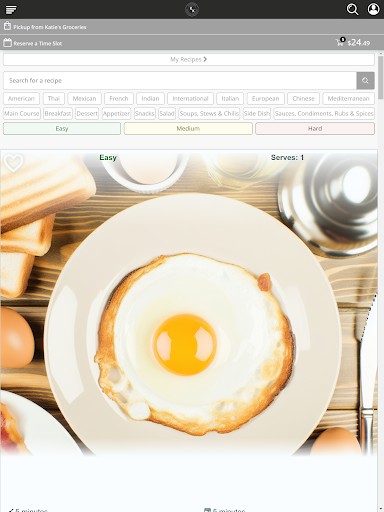This screenshot has width=384, height=512.
Task: Filter recipes by Medium difficulty
Action: (x=188, y=129)
